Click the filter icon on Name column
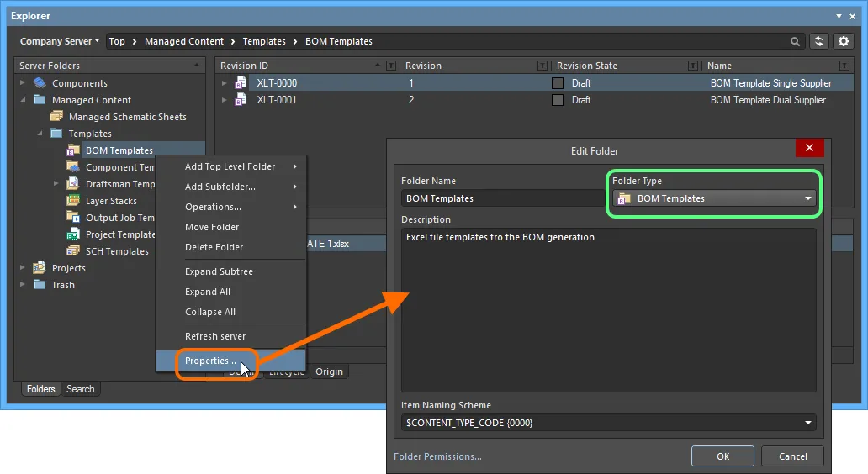This screenshot has height=474, width=868. tap(844, 66)
